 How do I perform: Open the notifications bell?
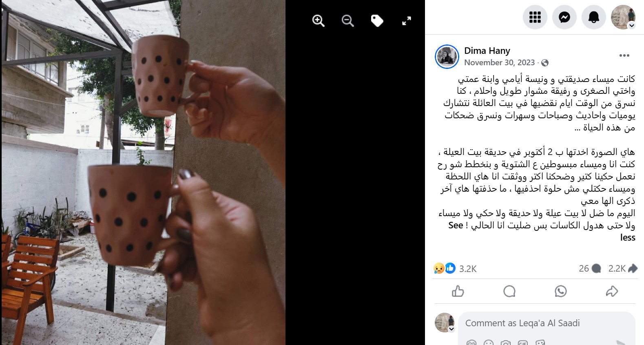click(593, 17)
